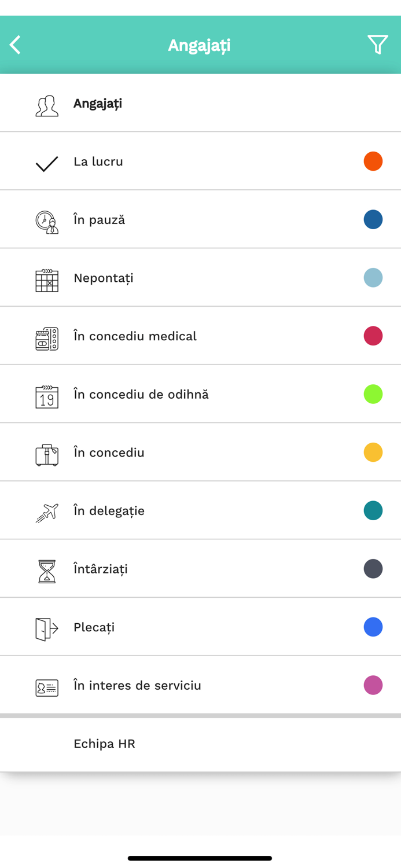The height and width of the screenshot is (868, 401).
Task: Select În concediu medical status
Action: [x=200, y=336]
